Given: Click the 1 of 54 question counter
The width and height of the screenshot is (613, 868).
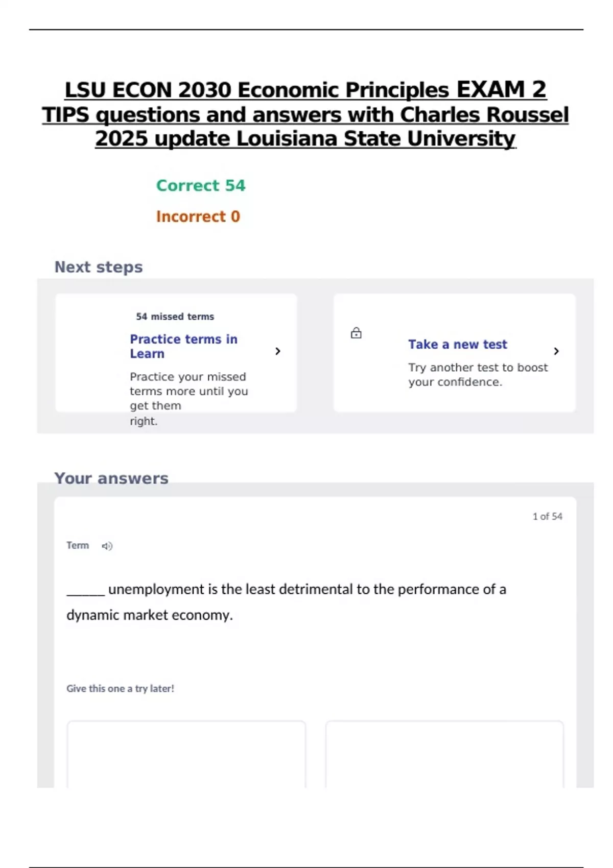Looking at the screenshot, I should [547, 516].
